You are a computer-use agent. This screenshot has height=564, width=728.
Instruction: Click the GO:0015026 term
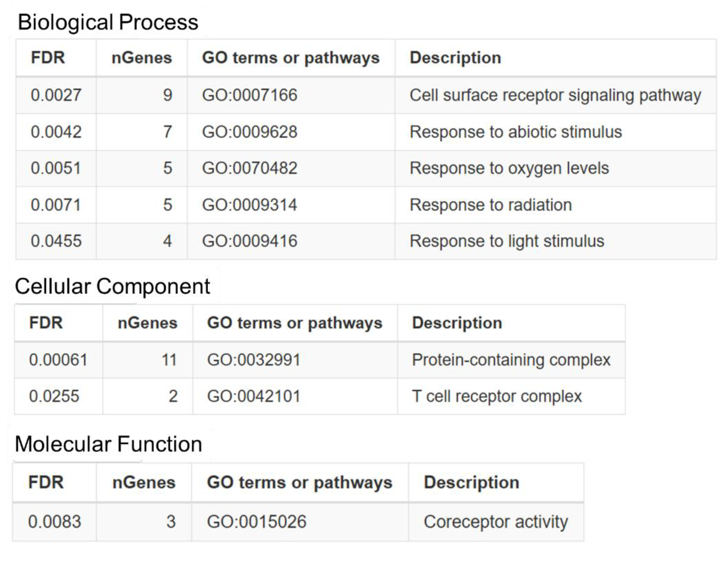click(256, 521)
